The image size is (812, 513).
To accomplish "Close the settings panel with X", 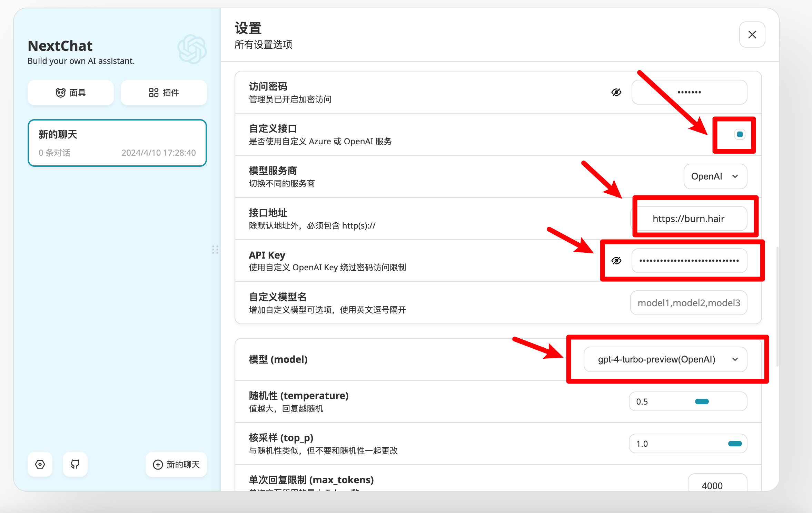I will 752,35.
